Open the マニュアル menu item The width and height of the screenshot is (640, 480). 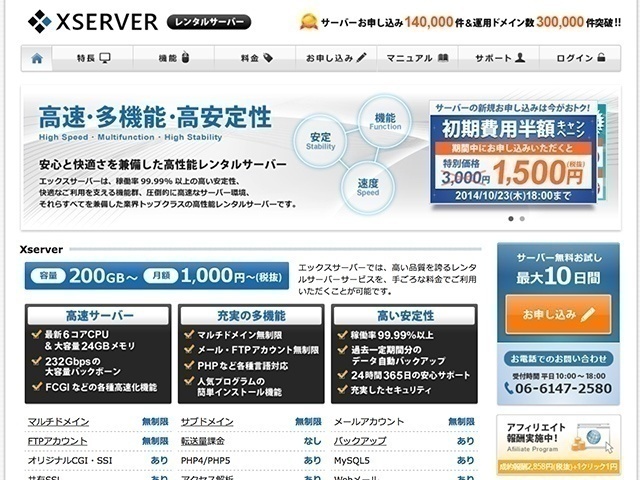point(418,58)
